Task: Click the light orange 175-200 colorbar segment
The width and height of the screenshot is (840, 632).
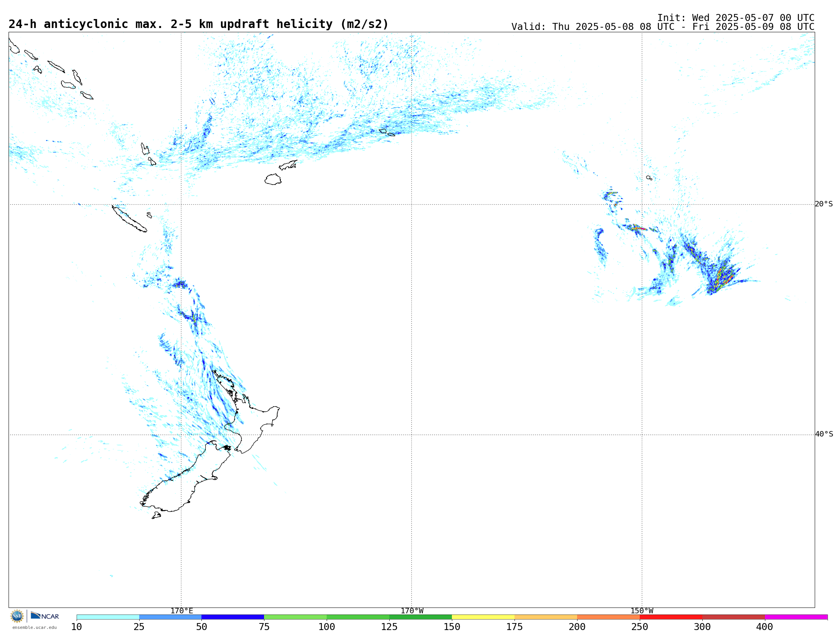Action: [x=546, y=617]
